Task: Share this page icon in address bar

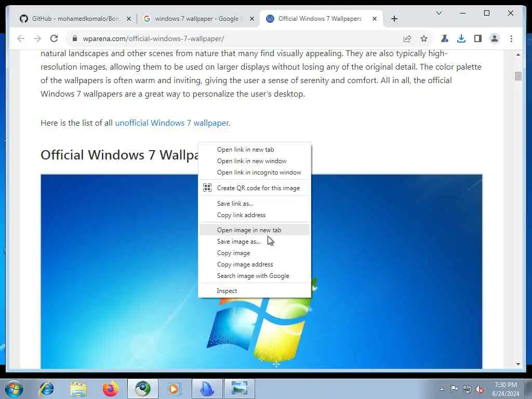Action: (x=407, y=38)
